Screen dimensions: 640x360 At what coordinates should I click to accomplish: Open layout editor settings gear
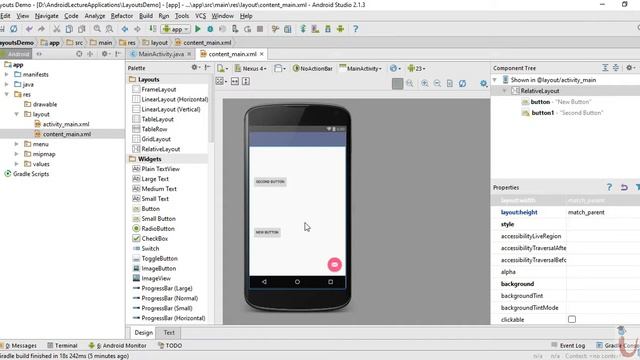pyautogui.click(x=484, y=83)
